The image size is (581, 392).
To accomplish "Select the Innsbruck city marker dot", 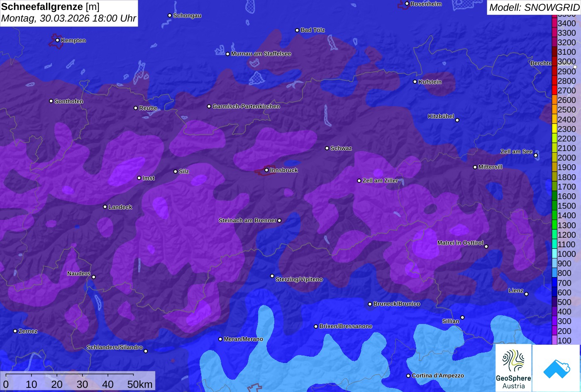I will [266, 170].
